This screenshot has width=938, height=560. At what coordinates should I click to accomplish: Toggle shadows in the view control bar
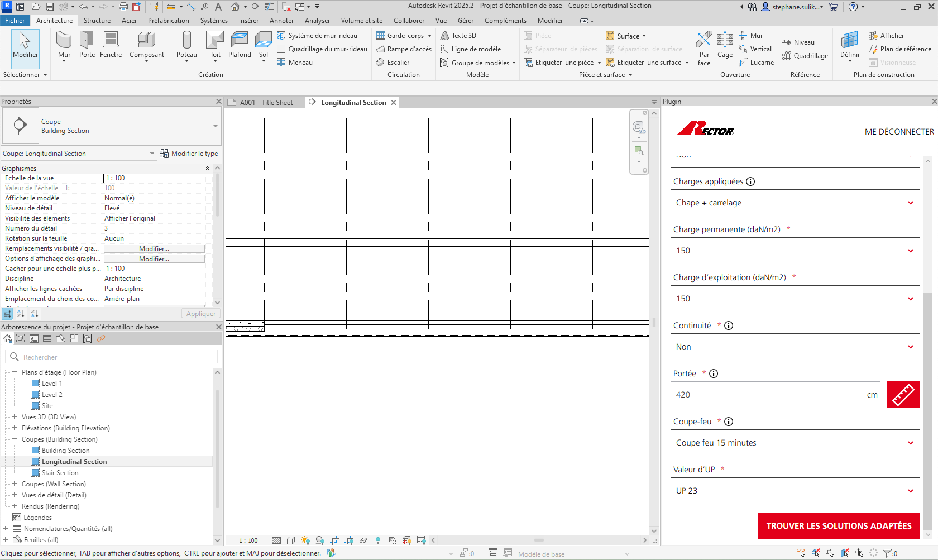320,540
